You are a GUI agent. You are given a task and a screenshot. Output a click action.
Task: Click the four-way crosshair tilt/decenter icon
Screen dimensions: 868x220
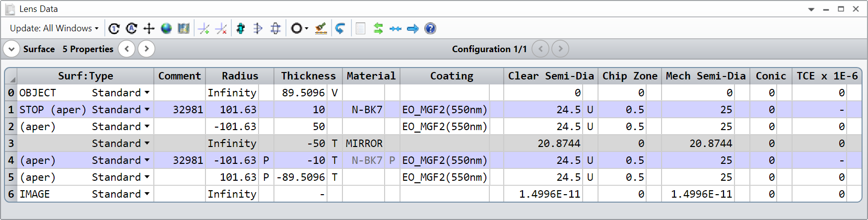pos(149,29)
